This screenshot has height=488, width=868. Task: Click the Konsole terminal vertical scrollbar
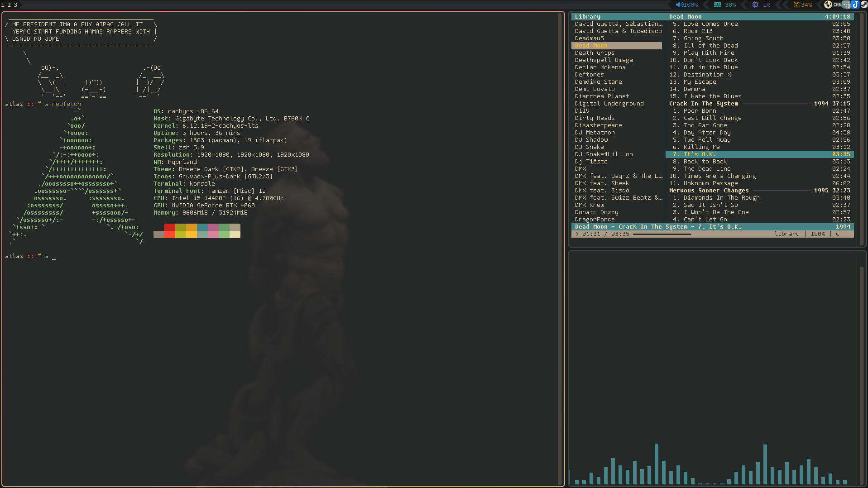pos(560,249)
